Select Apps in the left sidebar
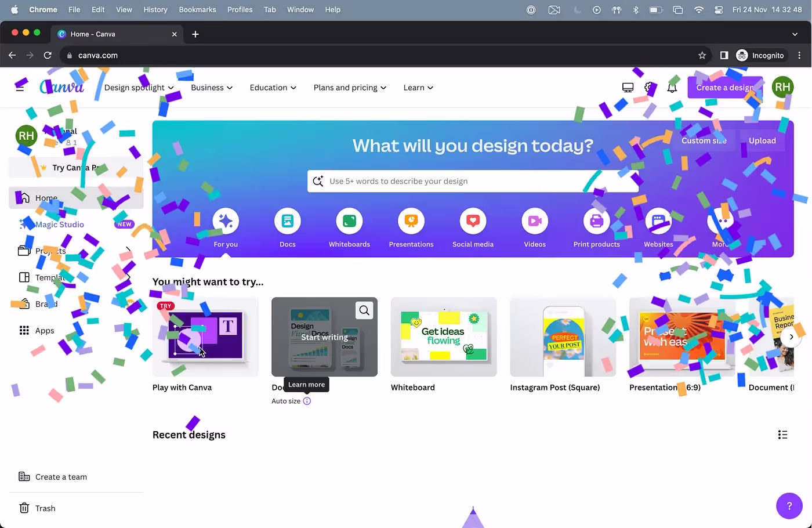 (x=44, y=330)
